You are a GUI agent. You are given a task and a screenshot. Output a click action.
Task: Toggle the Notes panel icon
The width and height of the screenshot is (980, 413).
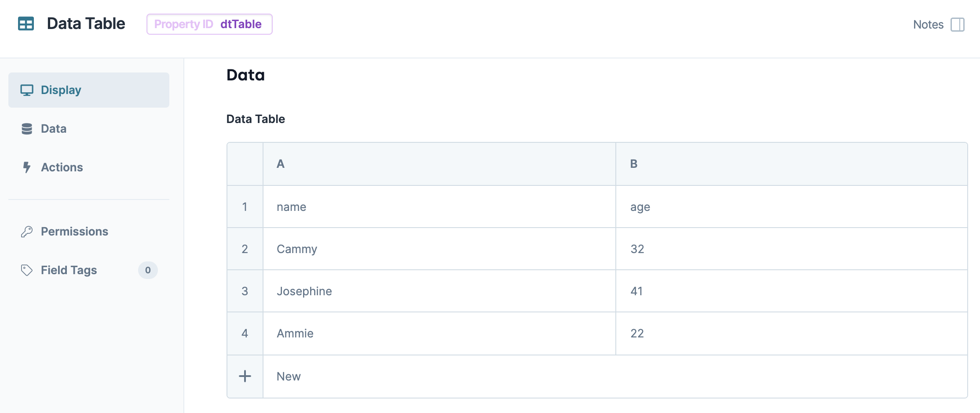957,25
